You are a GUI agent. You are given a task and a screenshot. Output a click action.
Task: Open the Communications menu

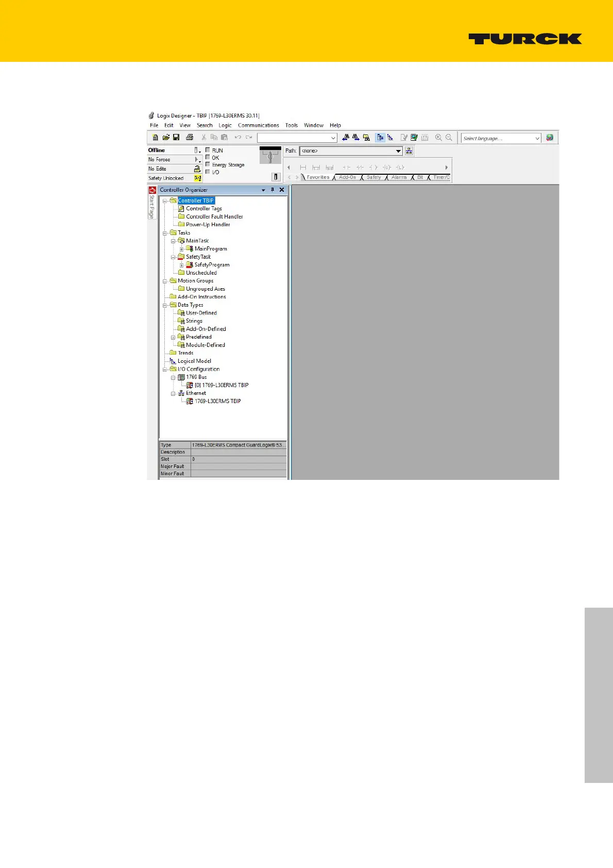(259, 125)
